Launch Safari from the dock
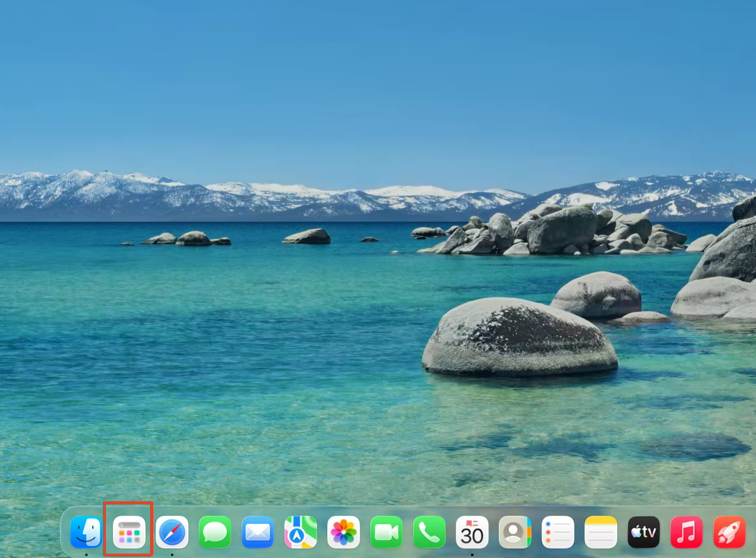Image resolution: width=756 pixels, height=558 pixels. point(172,532)
